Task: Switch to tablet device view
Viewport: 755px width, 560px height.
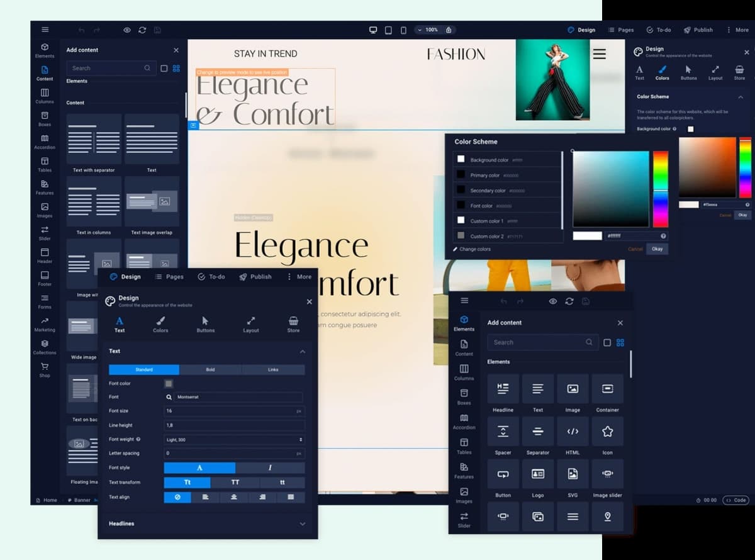Action: [388, 30]
